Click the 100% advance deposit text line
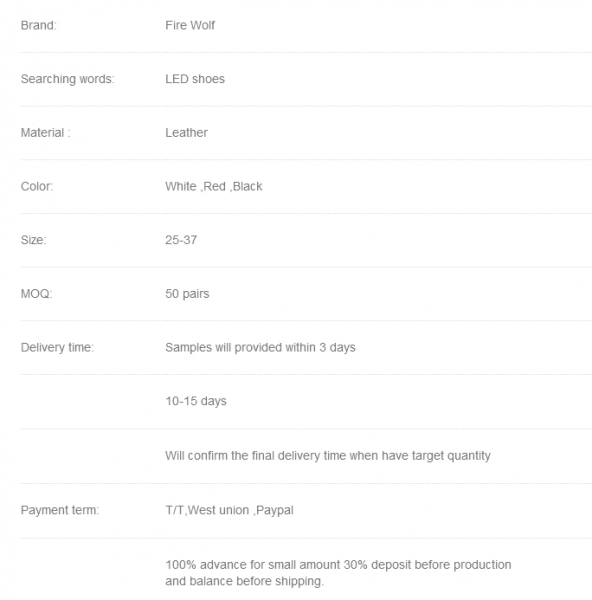The image size is (592, 600). tap(338, 565)
